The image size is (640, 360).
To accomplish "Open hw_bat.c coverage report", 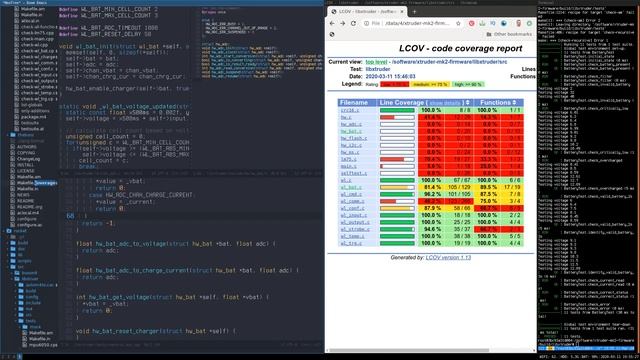I will 351,131.
